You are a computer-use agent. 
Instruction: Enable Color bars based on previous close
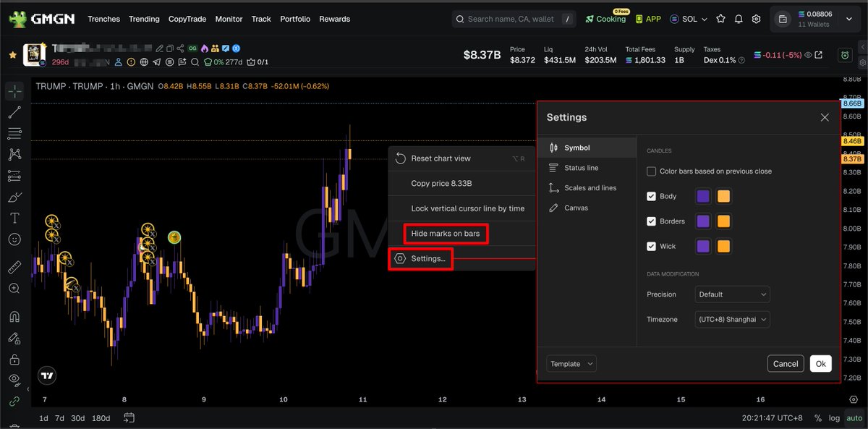[652, 171]
